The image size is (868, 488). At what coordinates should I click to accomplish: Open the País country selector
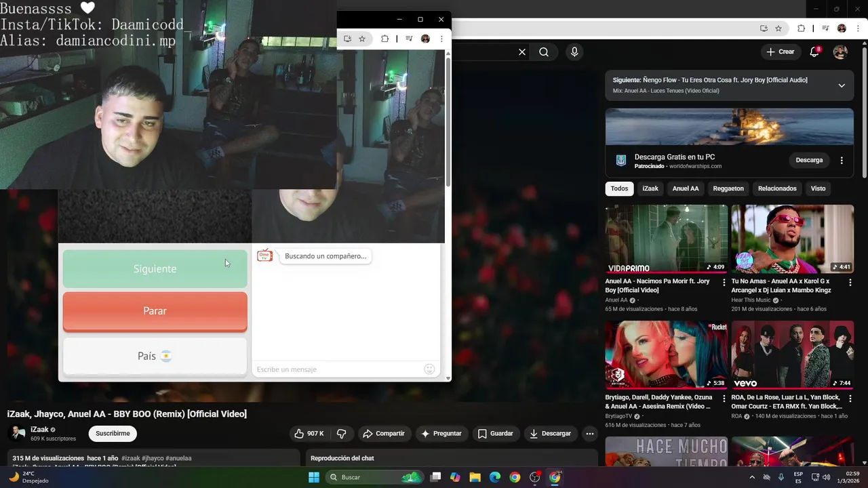155,356
